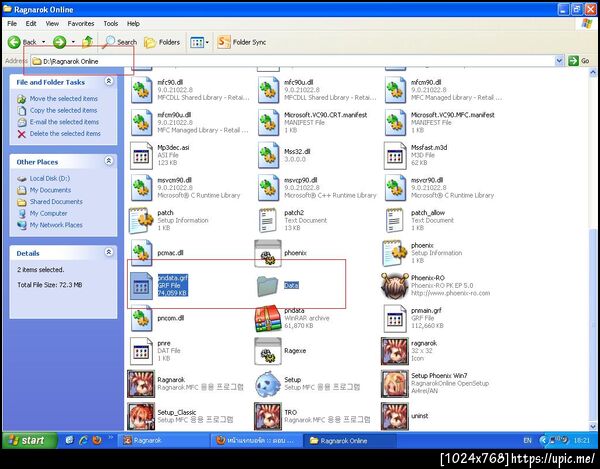Image resolution: width=600 pixels, height=469 pixels.
Task: Select the pndata.grf file icon
Action: (x=141, y=286)
